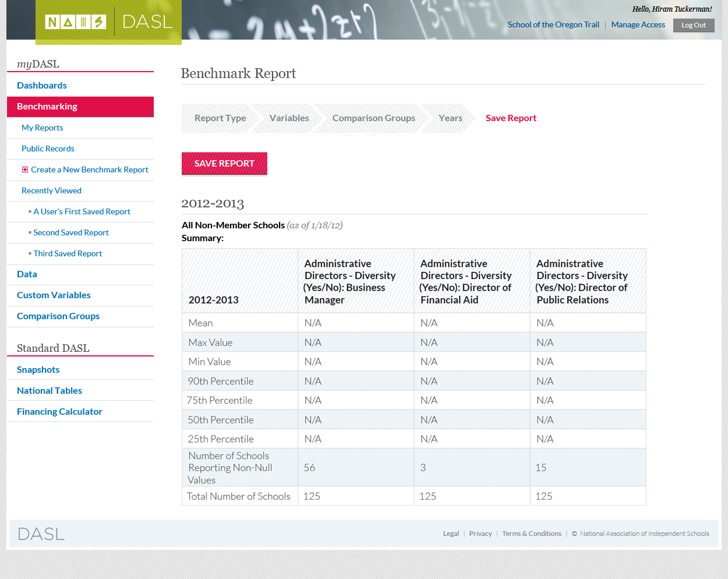Image resolution: width=728 pixels, height=579 pixels.
Task: Open the Privacy page
Action: [480, 534]
